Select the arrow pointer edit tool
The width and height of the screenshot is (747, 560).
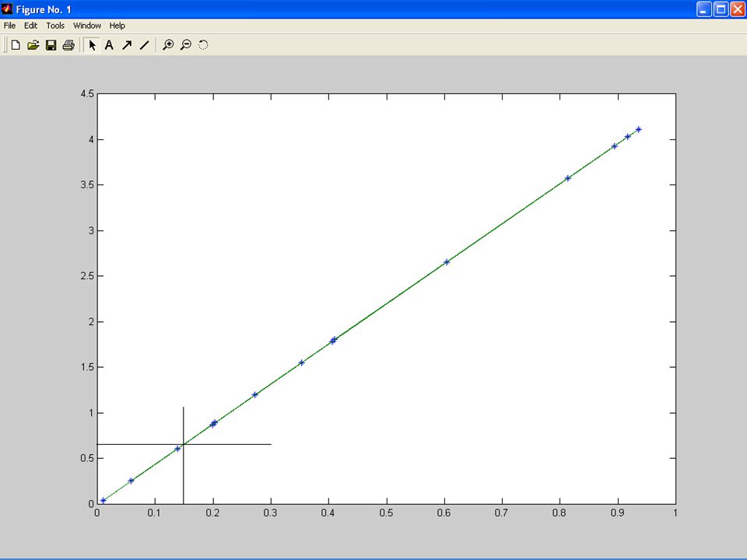(x=92, y=45)
